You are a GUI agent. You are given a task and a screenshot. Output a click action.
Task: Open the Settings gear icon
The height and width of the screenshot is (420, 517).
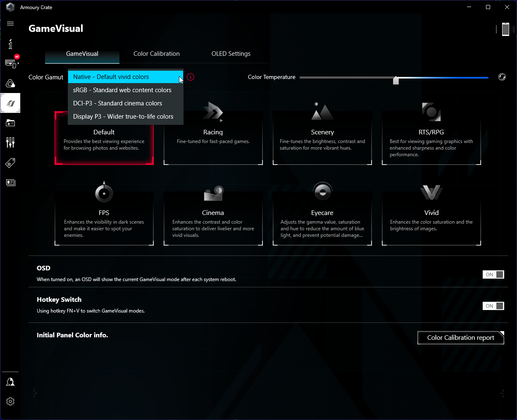tap(10, 401)
